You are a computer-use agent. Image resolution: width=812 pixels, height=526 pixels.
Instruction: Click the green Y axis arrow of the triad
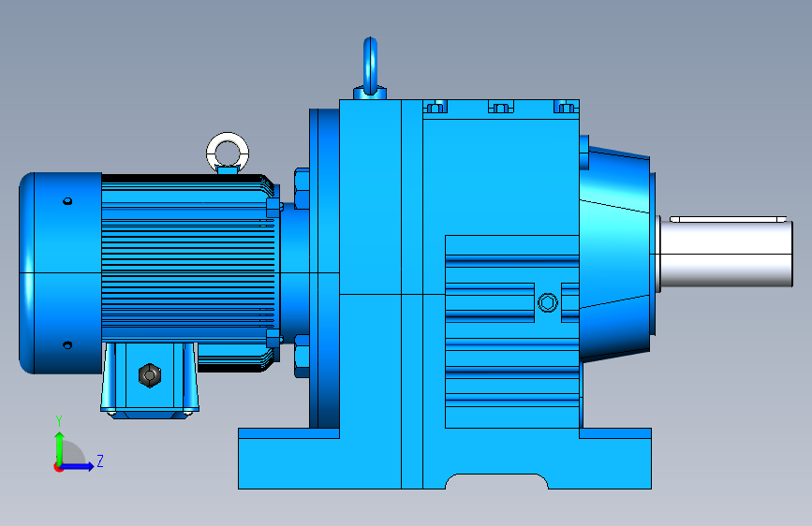(x=59, y=448)
